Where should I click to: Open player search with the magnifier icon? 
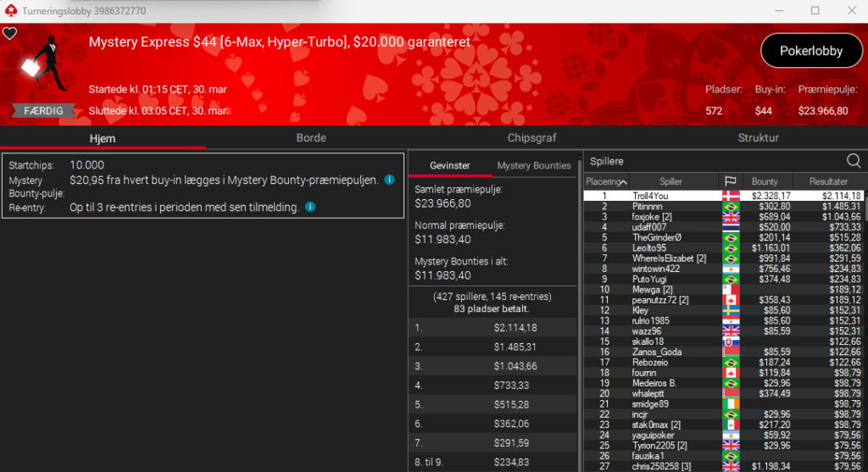pyautogui.click(x=854, y=161)
